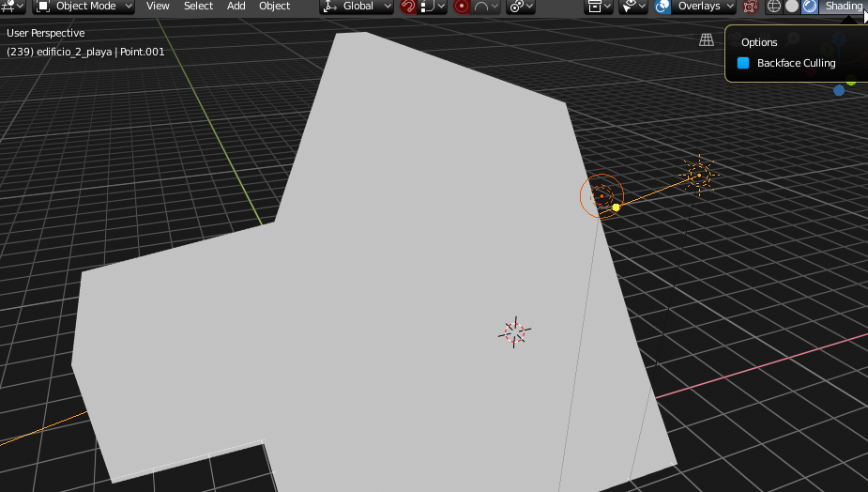Screen dimensions: 868x492
Task: Switch to solid shading mode
Action: (x=792, y=6)
